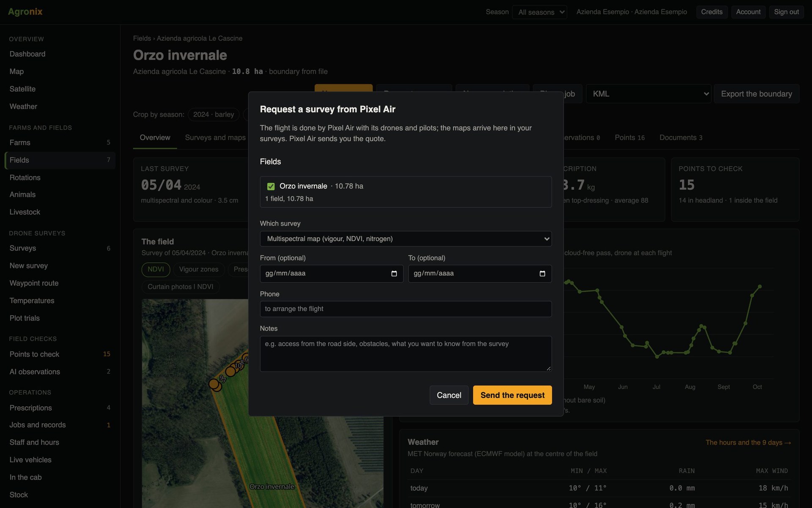Click the Account button
812x508 pixels.
coord(748,12)
